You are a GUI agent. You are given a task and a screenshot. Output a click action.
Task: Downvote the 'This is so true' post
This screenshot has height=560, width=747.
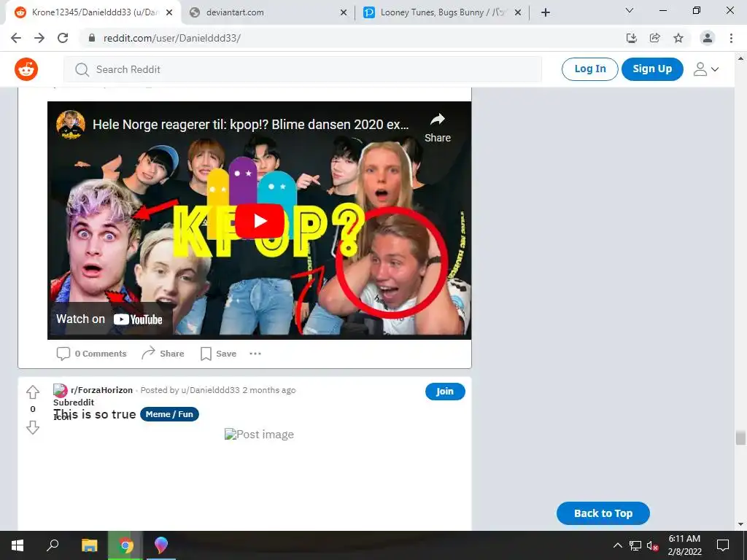tap(32, 427)
